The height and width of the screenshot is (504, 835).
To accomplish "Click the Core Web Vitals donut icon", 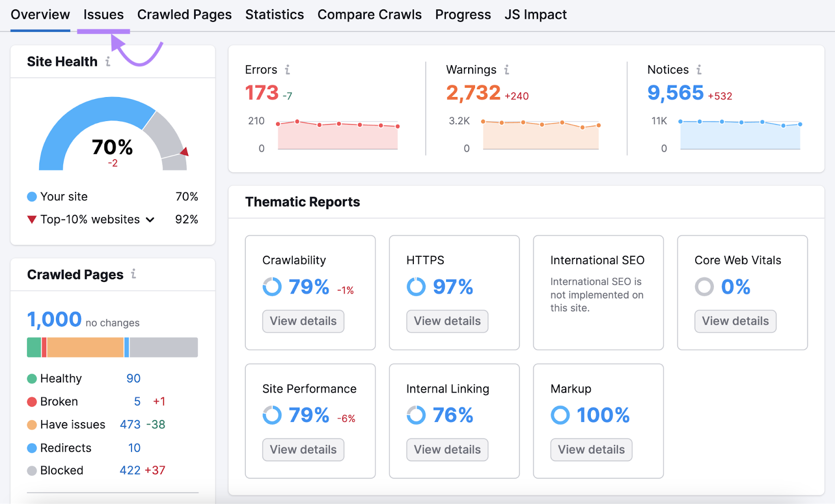I will click(x=704, y=286).
